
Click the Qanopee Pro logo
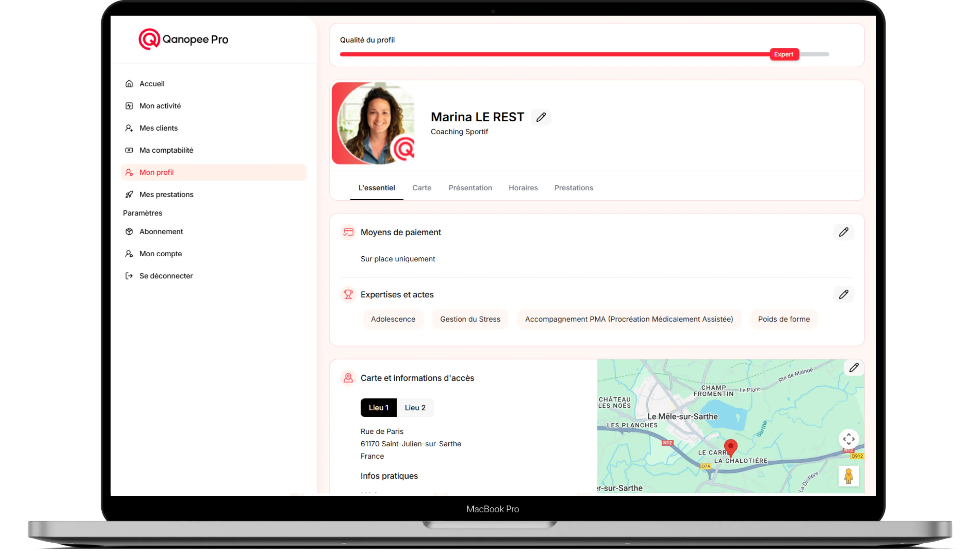[183, 39]
